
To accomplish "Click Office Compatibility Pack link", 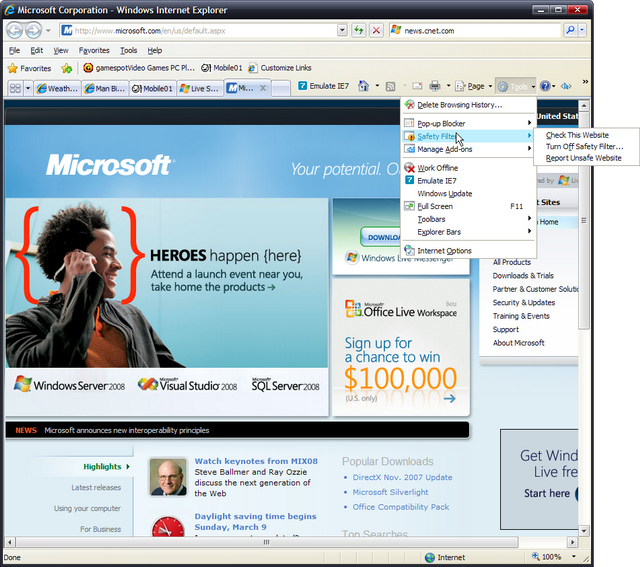I will pyautogui.click(x=400, y=507).
